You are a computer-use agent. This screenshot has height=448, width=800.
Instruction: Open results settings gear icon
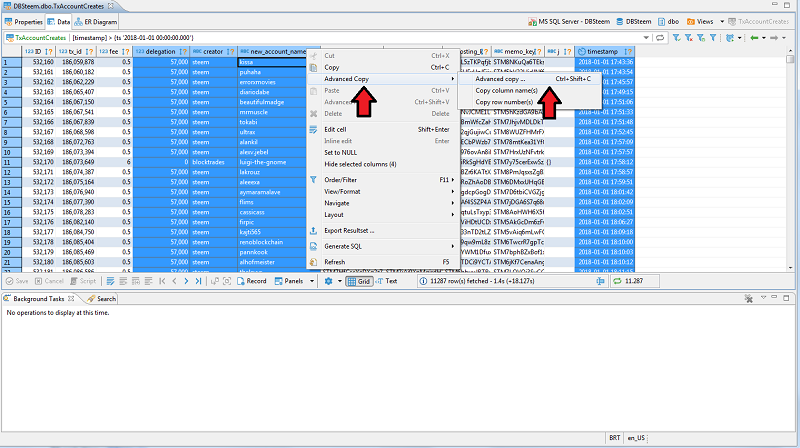329,281
